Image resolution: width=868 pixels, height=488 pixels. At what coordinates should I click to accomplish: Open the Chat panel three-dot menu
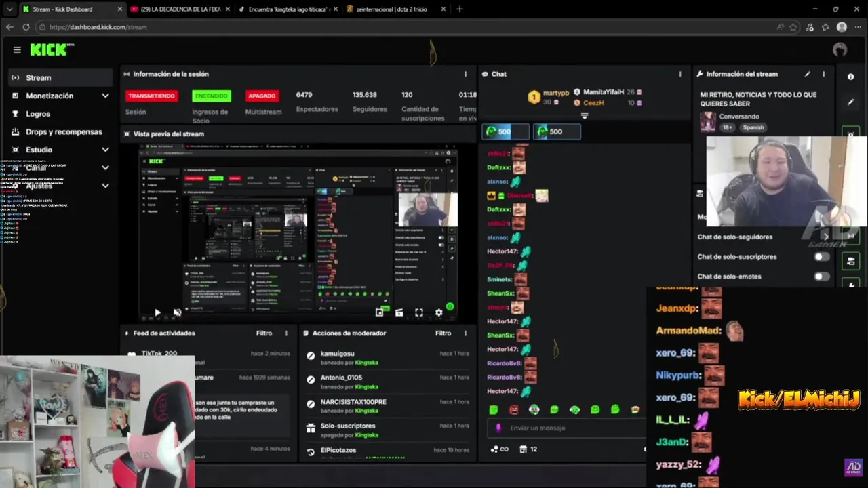[680, 74]
